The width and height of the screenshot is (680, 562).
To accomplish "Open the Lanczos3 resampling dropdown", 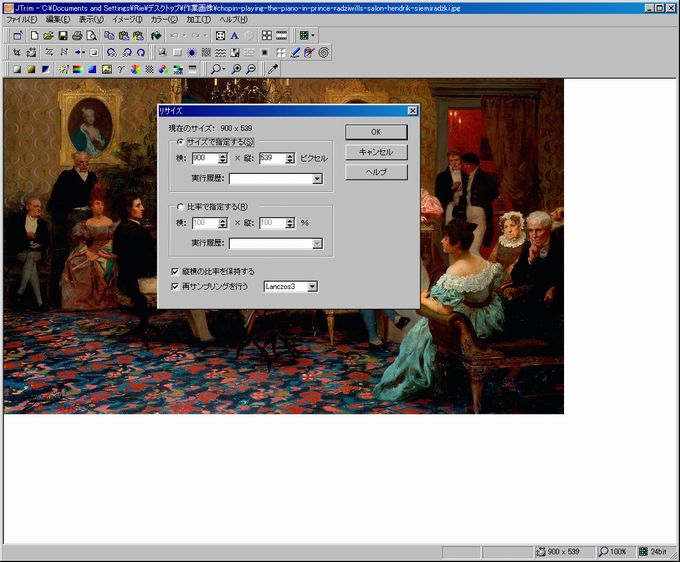I will pos(312,287).
